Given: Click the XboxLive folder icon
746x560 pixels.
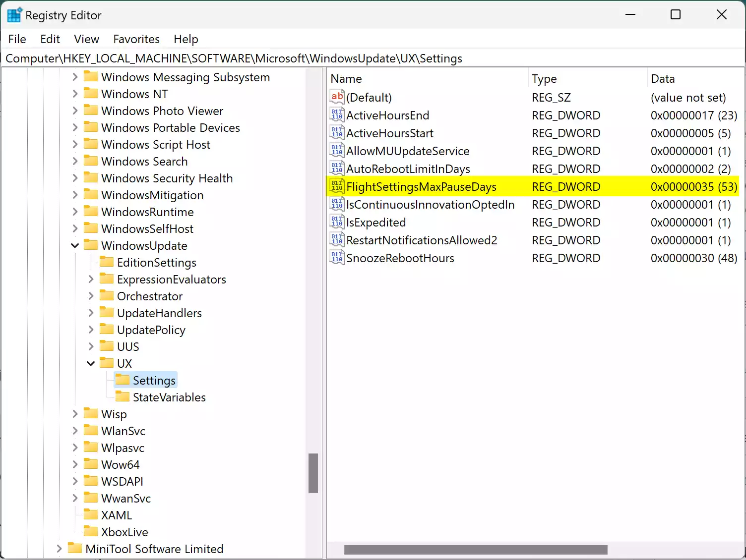Looking at the screenshot, I should click(91, 531).
